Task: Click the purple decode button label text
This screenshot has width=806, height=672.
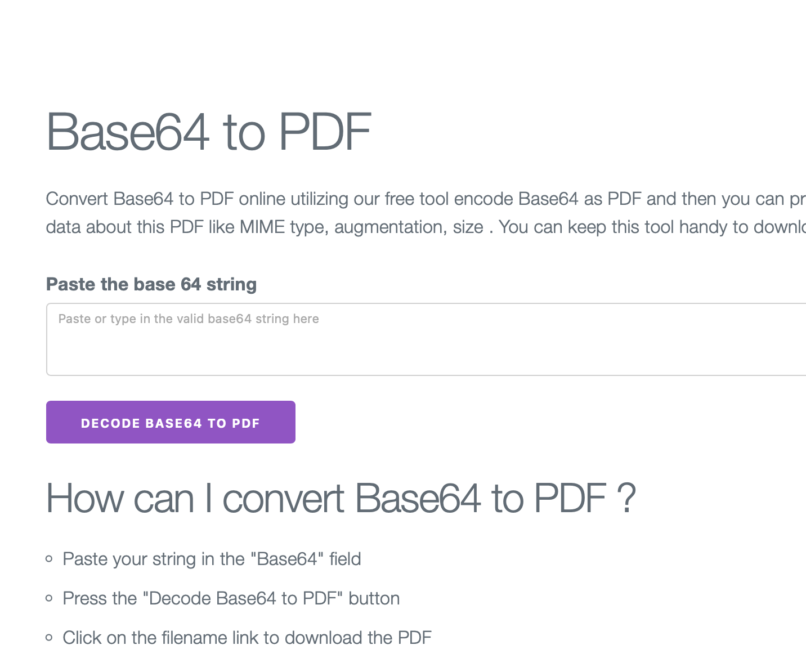Action: [170, 423]
